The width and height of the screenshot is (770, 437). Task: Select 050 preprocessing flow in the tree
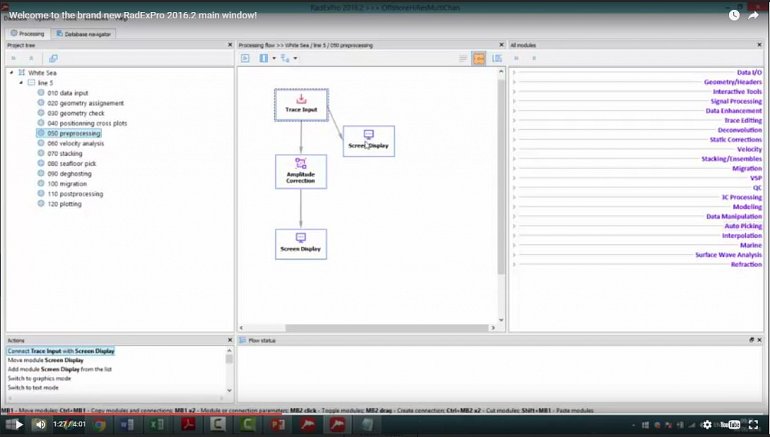pos(69,133)
